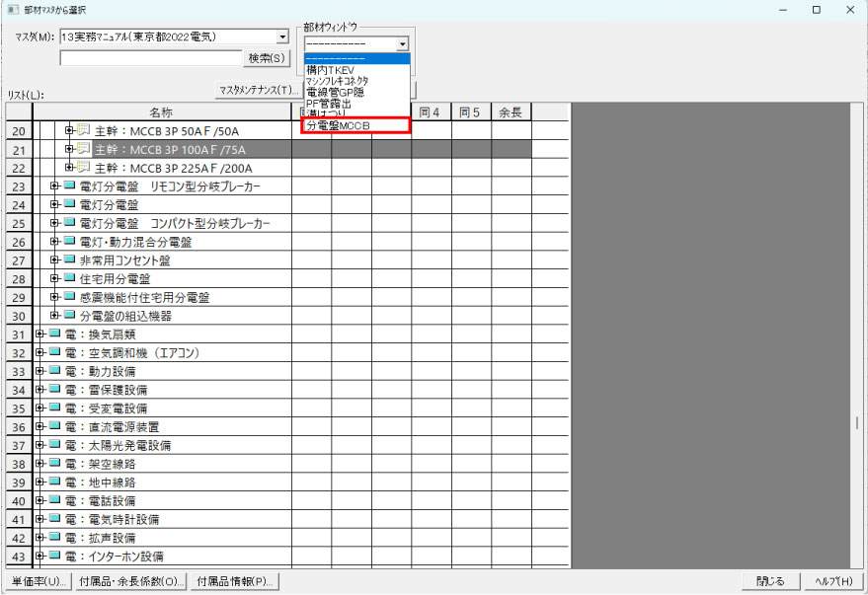The height and width of the screenshot is (595, 868).
Task: Click the folder icon of 住宅用分電盤
Action: click(69, 277)
